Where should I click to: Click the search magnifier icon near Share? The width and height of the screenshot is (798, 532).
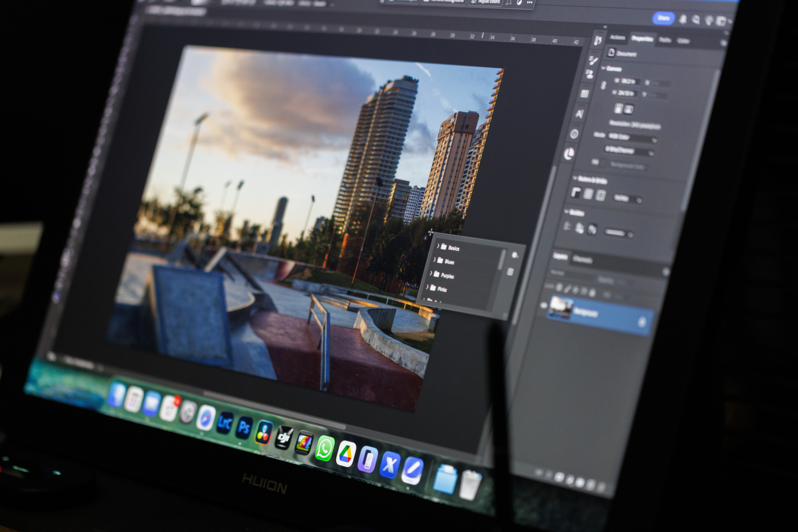(696, 20)
